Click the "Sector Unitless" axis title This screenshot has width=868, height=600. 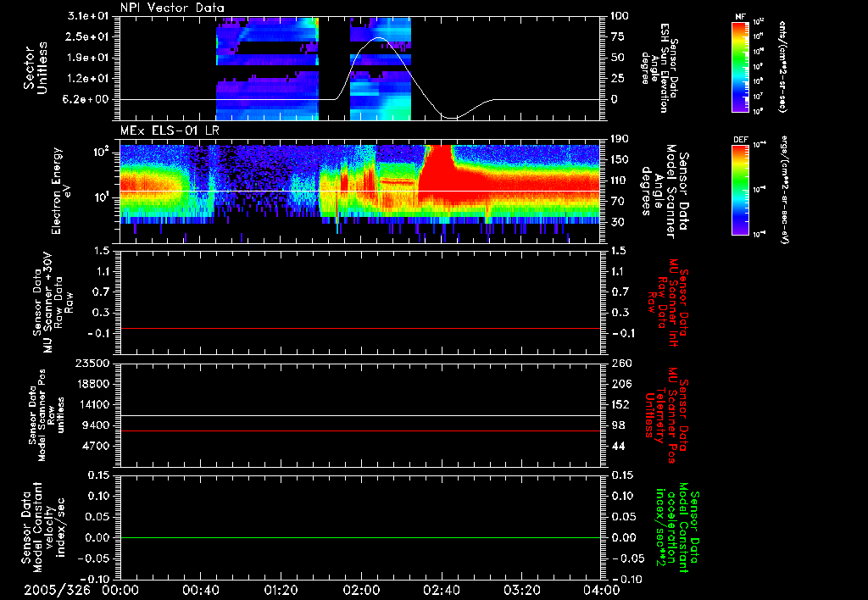click(x=36, y=68)
